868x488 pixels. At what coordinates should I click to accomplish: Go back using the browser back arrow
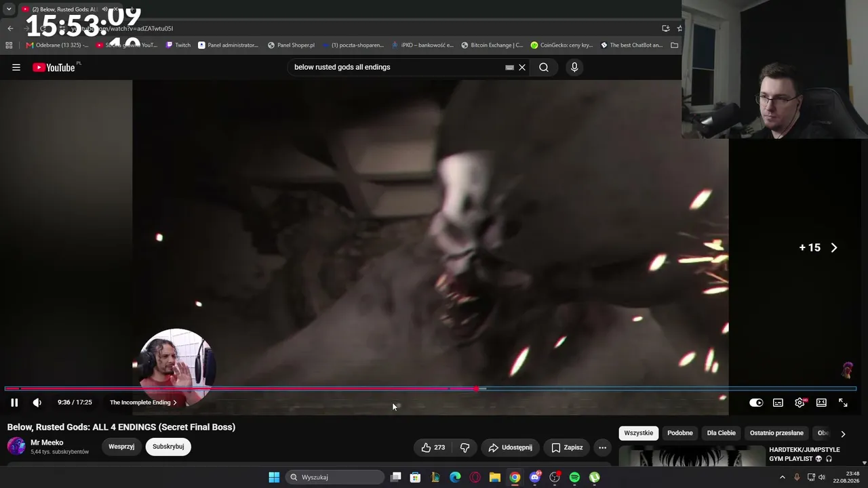pyautogui.click(x=10, y=28)
